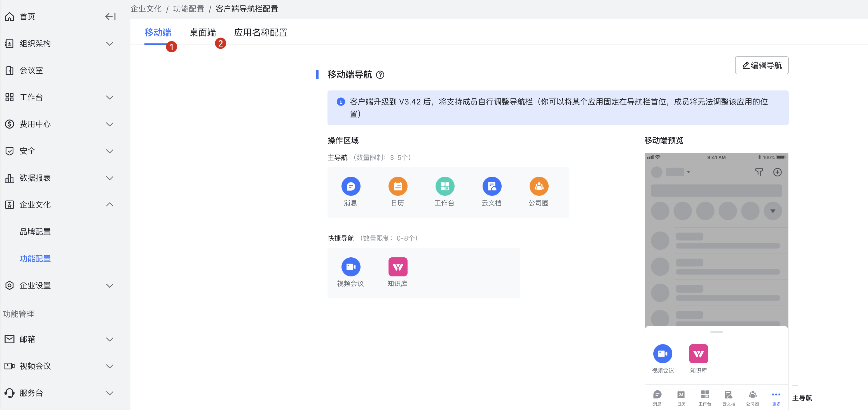Click the dropdown circle in phone preview
This screenshot has height=410, width=868.
(773, 211)
